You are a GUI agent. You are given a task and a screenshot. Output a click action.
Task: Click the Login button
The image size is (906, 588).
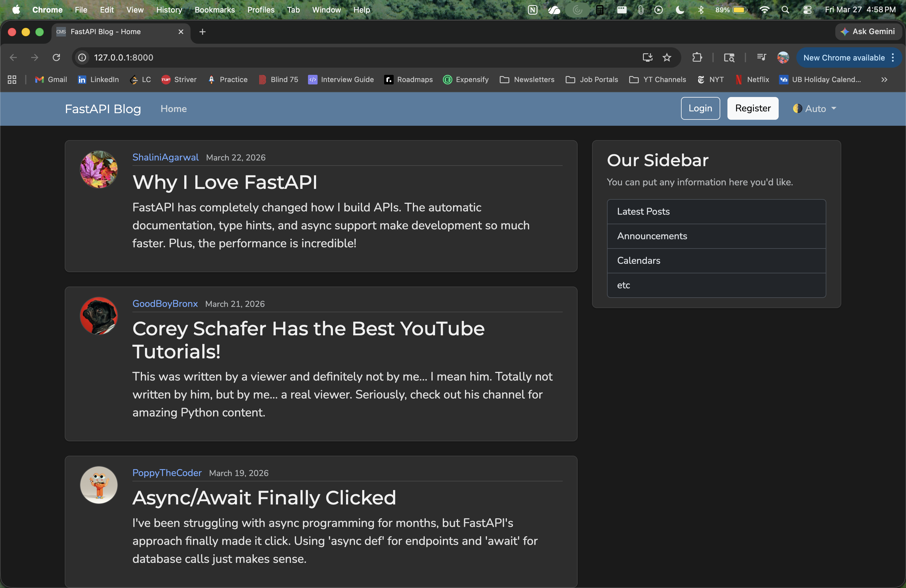pos(700,108)
